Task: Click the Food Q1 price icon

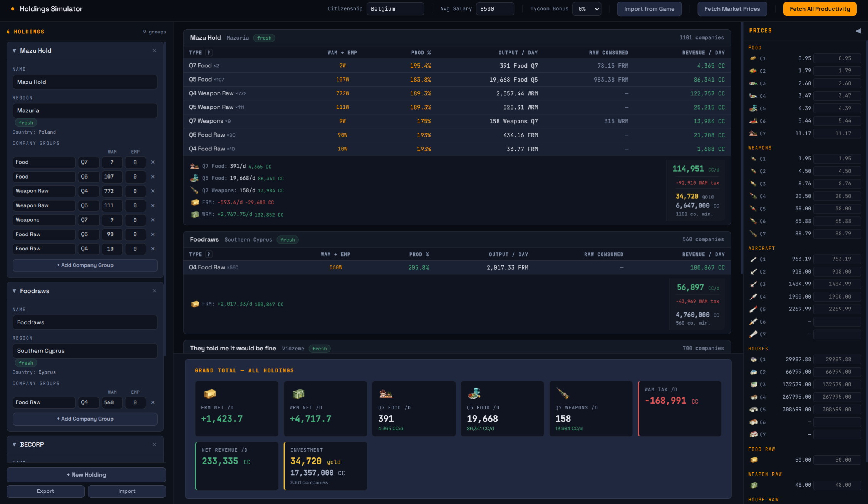Action: point(753,58)
